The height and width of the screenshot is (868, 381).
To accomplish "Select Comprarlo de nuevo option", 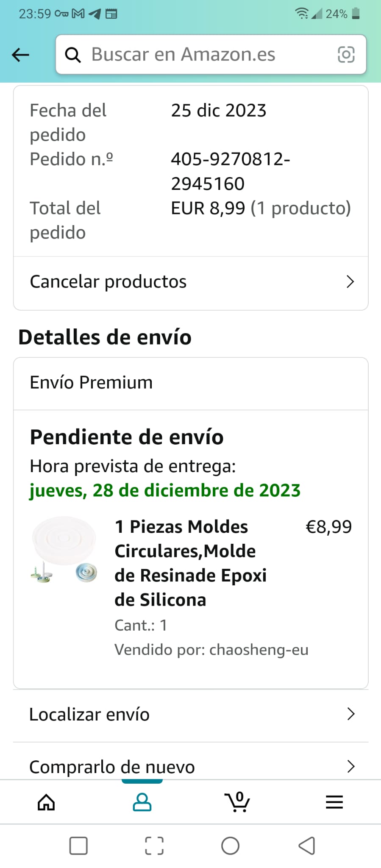I will [112, 767].
